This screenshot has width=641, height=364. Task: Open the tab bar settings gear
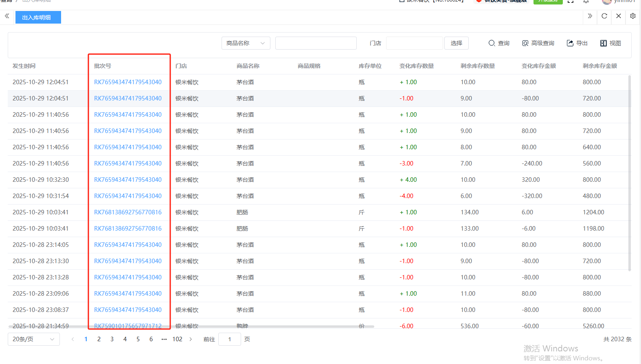point(632,16)
